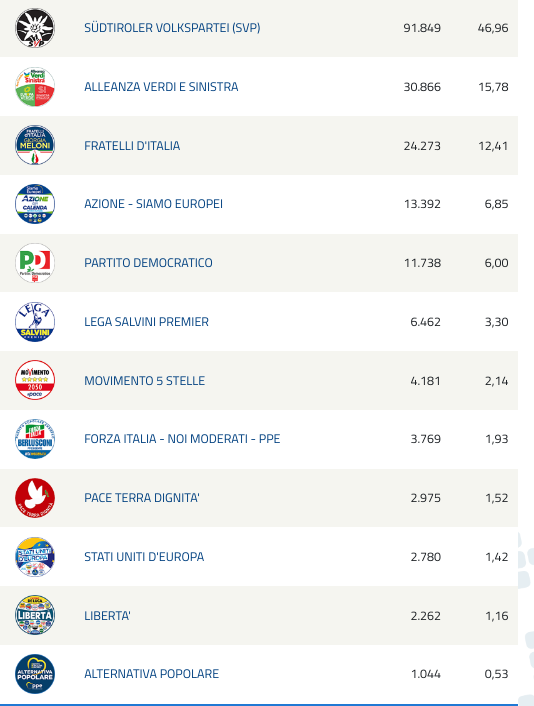
Task: Follow the Movimento 5 Stelle link
Action: click(x=145, y=380)
